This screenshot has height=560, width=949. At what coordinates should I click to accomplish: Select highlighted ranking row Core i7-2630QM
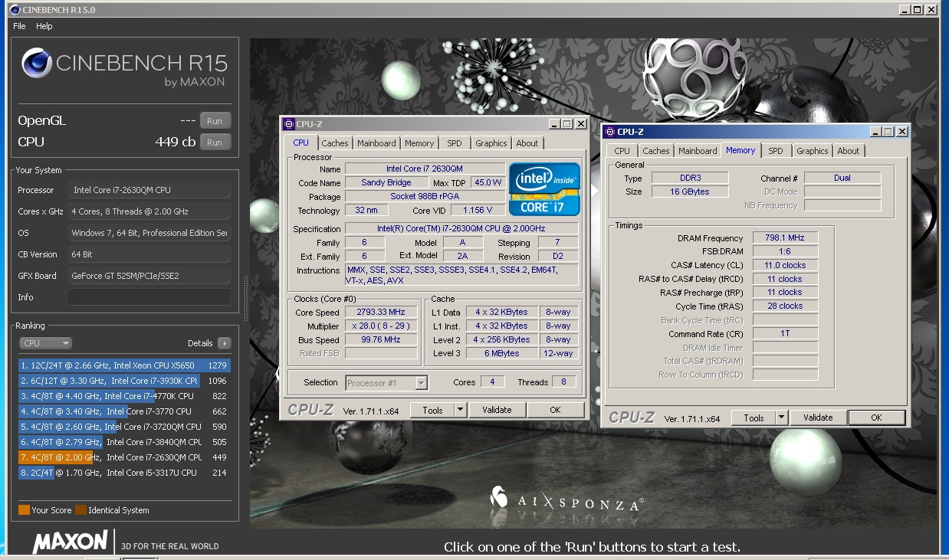[123, 457]
